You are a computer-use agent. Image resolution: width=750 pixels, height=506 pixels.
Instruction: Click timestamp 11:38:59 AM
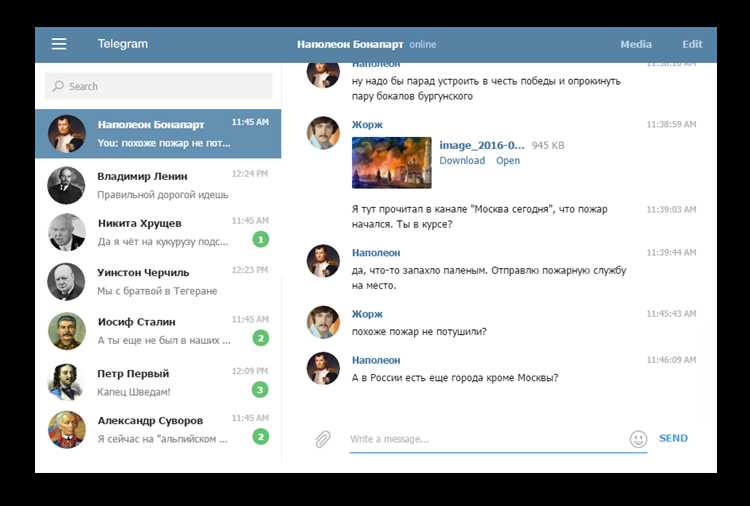pos(671,124)
